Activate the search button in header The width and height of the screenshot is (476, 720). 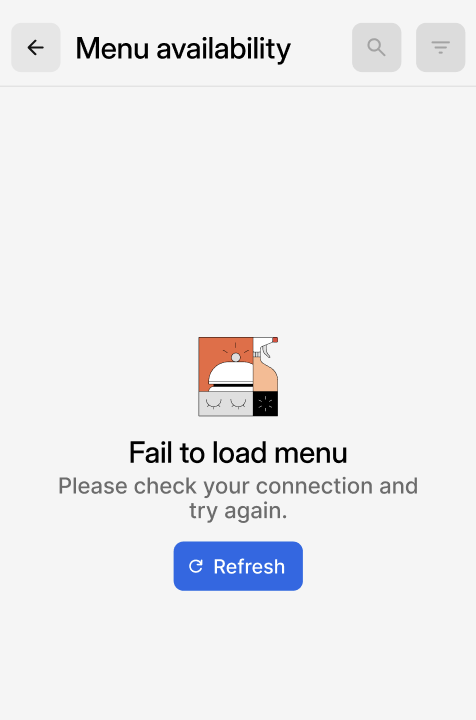point(376,47)
